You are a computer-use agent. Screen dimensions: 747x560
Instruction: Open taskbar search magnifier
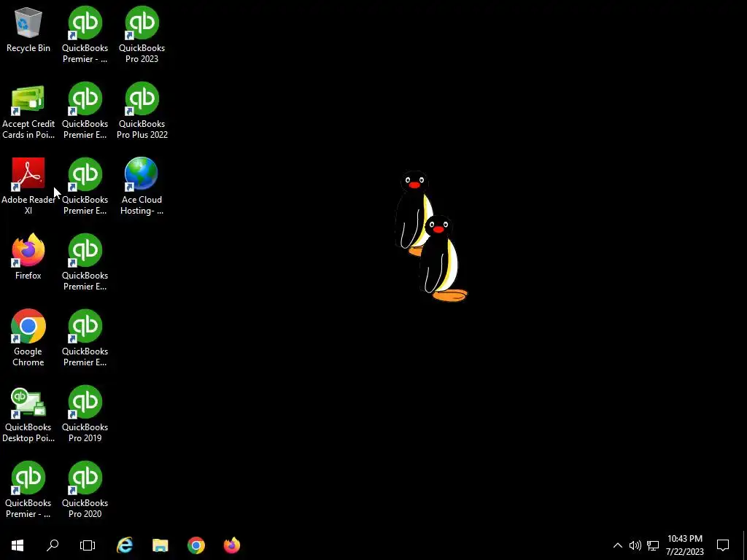[x=53, y=545]
